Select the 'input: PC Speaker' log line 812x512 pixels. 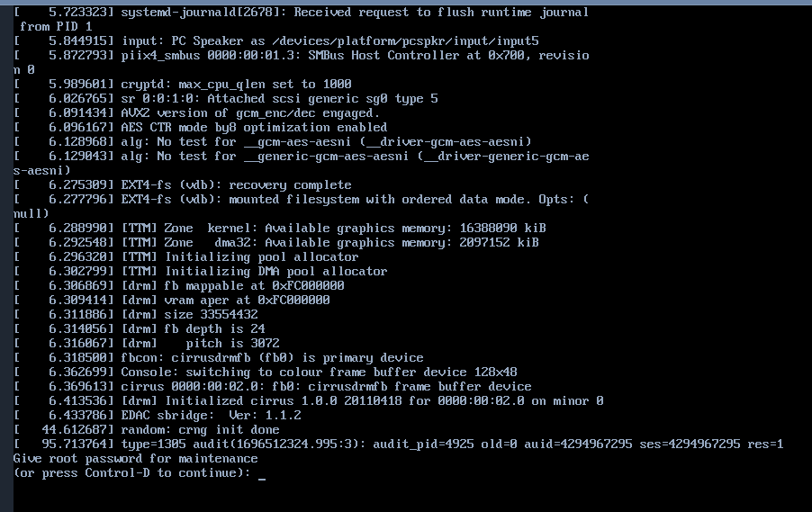click(276, 40)
